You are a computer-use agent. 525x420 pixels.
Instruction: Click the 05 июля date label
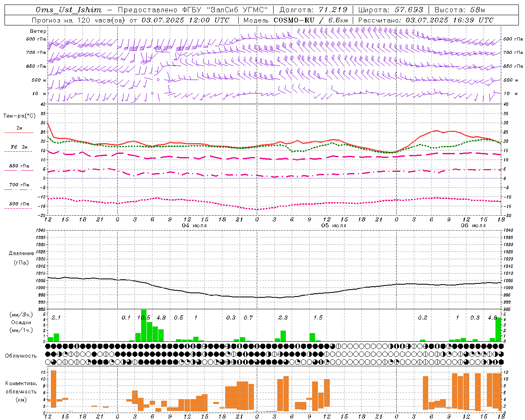[334, 226]
